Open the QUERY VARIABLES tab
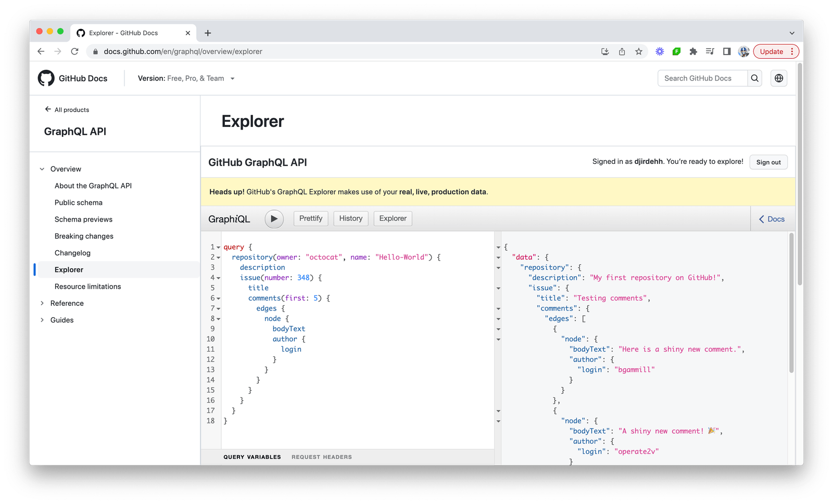 [252, 457]
